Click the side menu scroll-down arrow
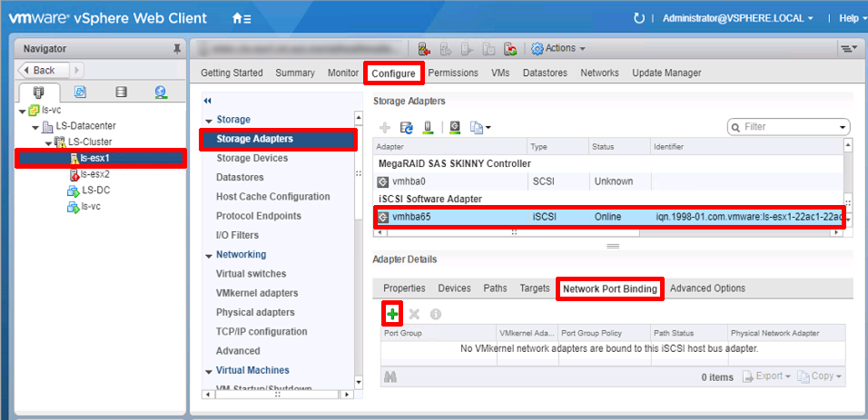Viewport: 868px width, 420px height. pyautogui.click(x=358, y=382)
